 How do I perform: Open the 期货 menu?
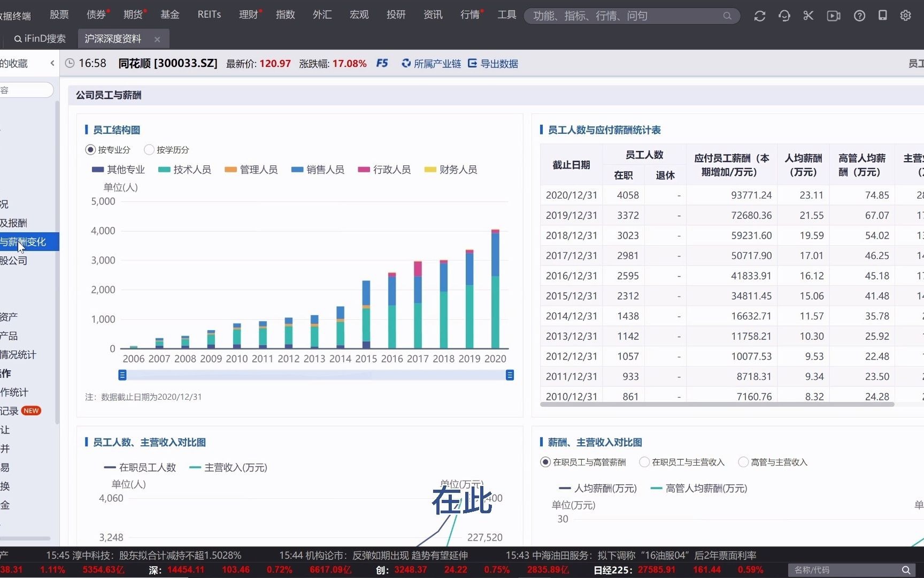133,15
